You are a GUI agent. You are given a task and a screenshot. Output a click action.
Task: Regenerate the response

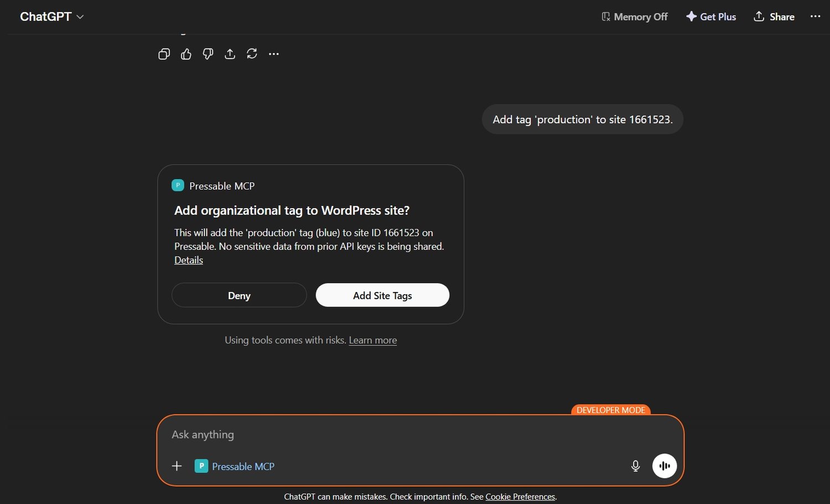[x=252, y=54]
